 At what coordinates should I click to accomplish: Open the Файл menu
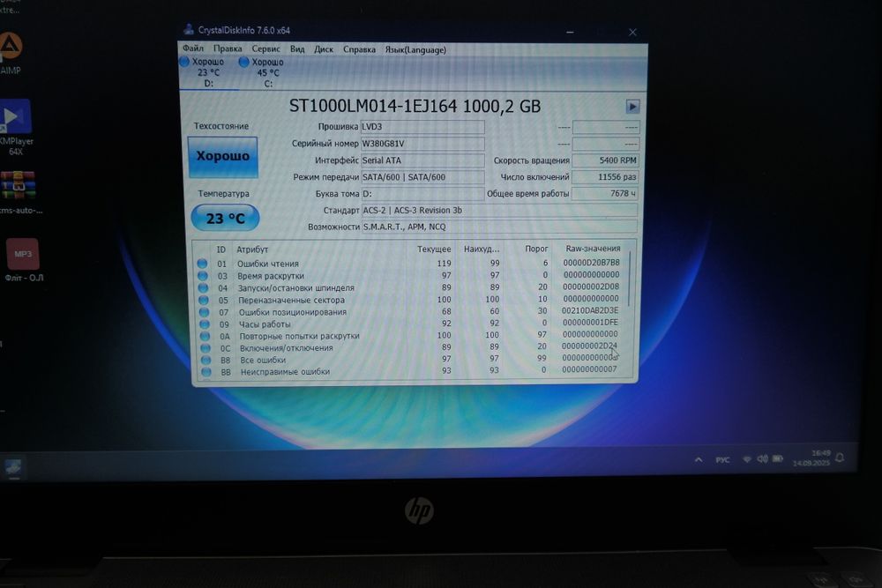click(x=193, y=48)
